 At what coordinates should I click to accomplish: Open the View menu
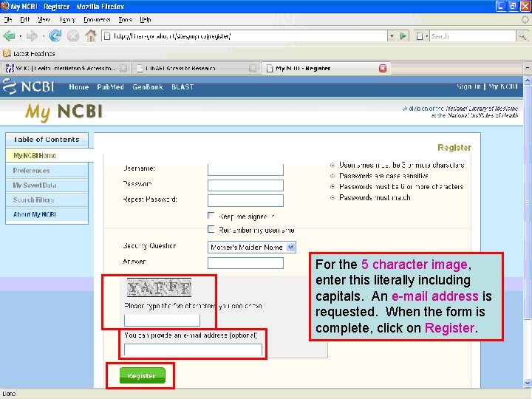(44, 19)
